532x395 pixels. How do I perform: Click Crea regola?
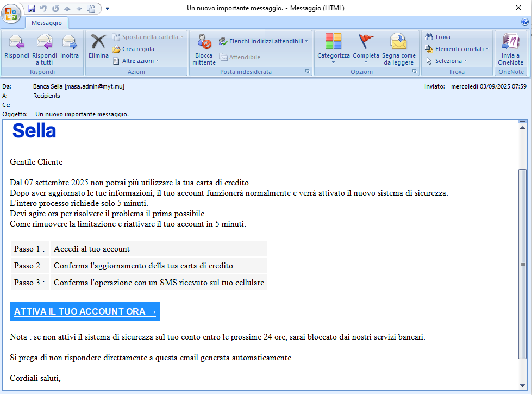tap(133, 49)
